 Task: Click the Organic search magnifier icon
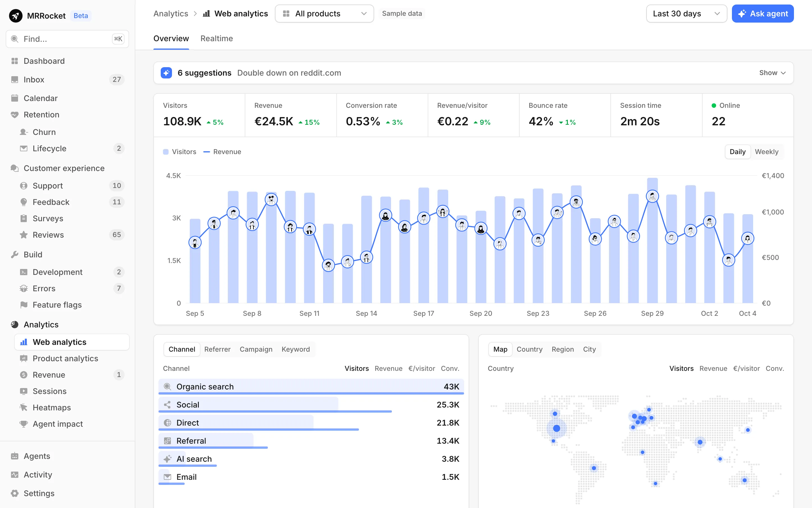pos(167,387)
